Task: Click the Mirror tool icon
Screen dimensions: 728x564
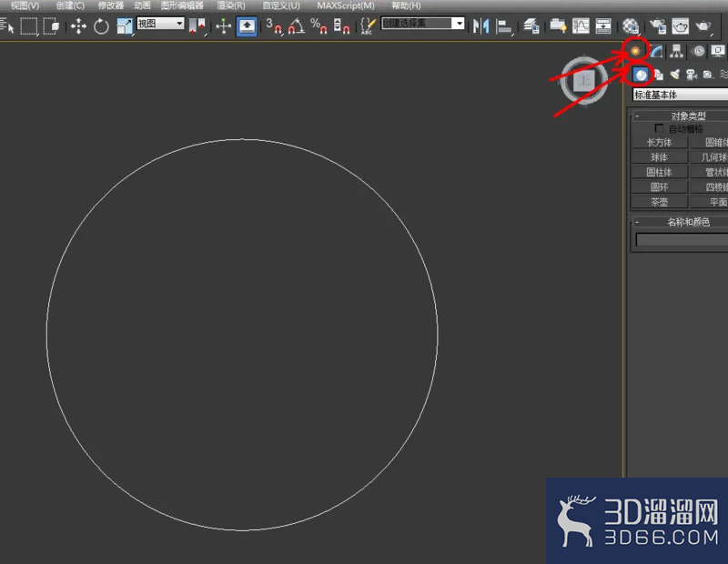Action: [480, 26]
